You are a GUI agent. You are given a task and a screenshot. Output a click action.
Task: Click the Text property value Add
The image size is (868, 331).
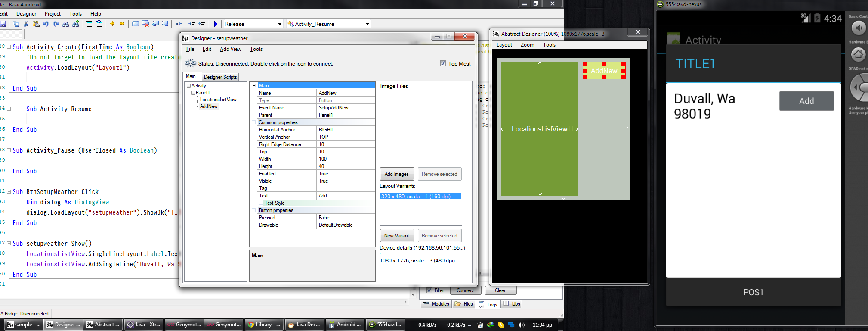pyautogui.click(x=346, y=196)
